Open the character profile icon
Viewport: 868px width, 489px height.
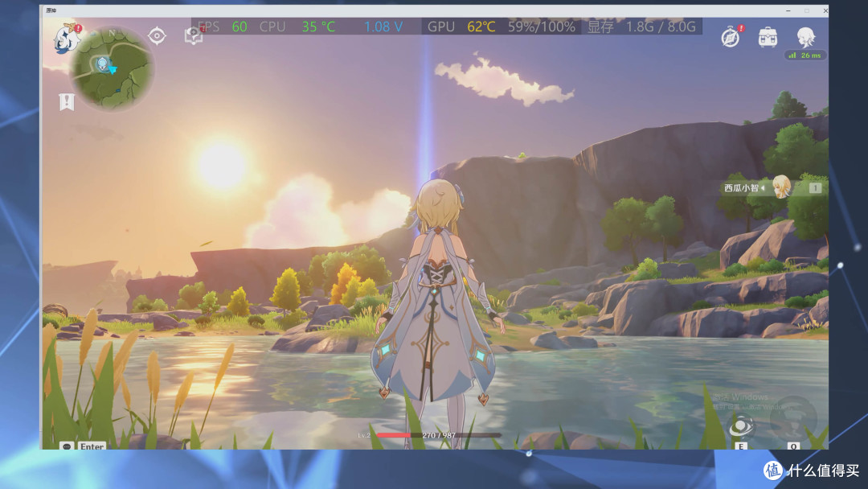(x=805, y=36)
